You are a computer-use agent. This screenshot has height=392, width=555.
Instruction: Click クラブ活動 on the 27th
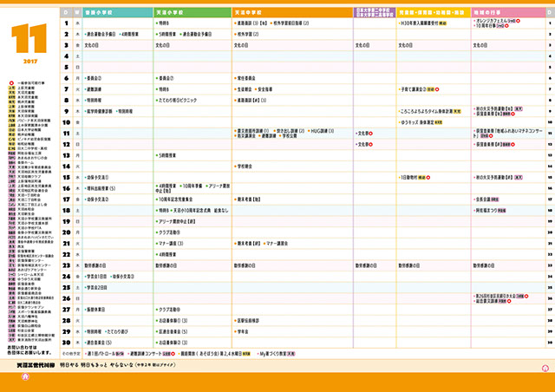point(168,310)
